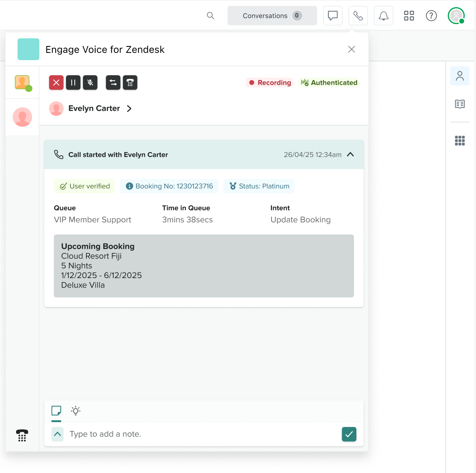
Task: Close the Engage Voice panel
Action: tap(351, 49)
